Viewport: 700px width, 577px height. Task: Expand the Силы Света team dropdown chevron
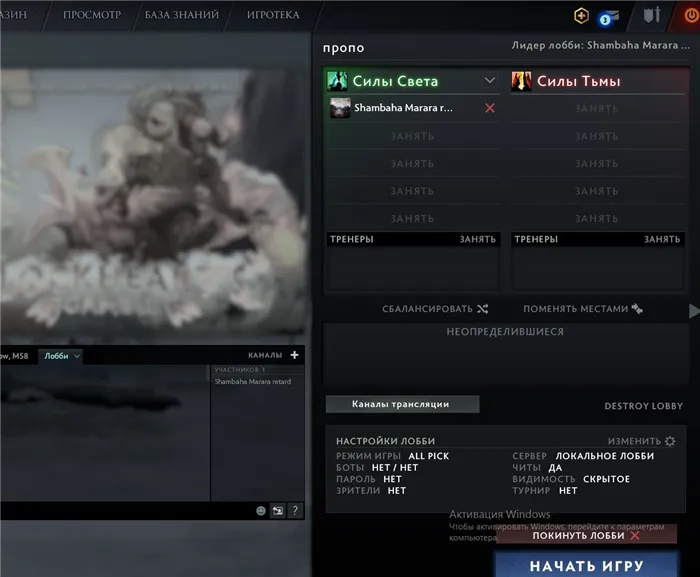point(490,80)
